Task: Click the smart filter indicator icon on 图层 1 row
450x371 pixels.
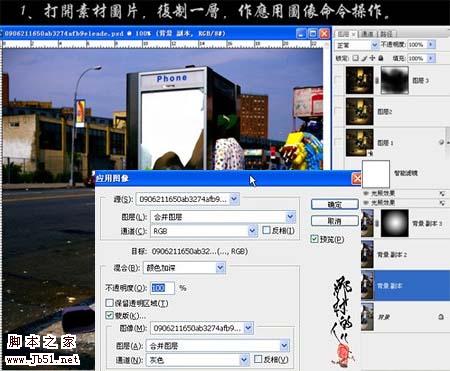Action: click(x=441, y=143)
